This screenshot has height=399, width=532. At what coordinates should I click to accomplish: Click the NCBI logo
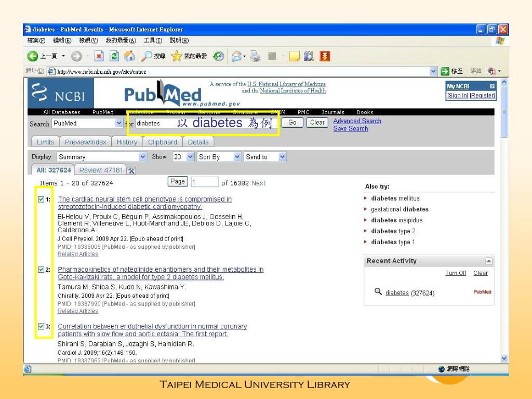61,93
